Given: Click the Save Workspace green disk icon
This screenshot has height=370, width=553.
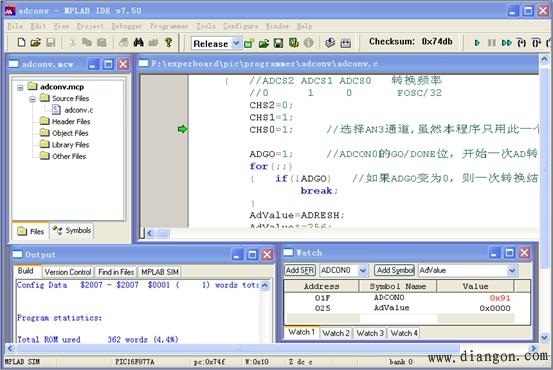Looking at the screenshot, I should tap(279, 43).
